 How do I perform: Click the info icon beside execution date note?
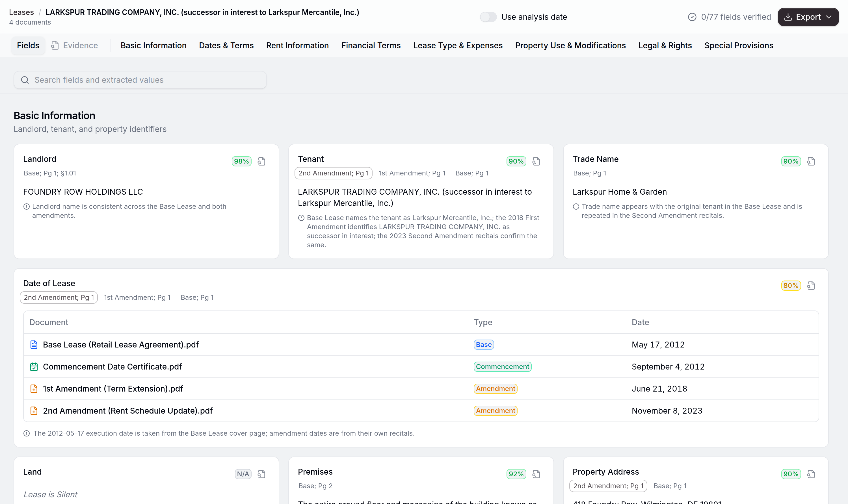pos(27,433)
